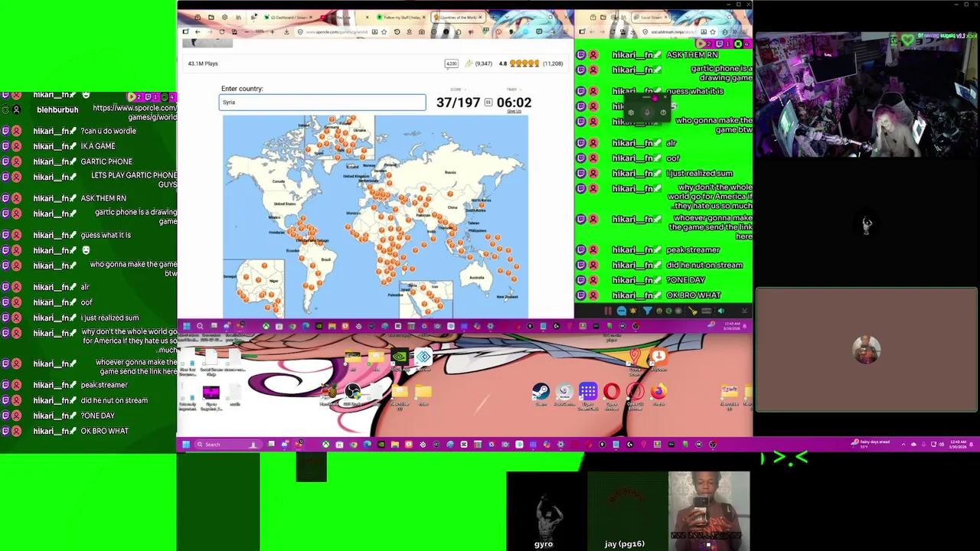The height and width of the screenshot is (551, 980).
Task: Open the OBS Studio desktop shortcut
Action: point(352,395)
